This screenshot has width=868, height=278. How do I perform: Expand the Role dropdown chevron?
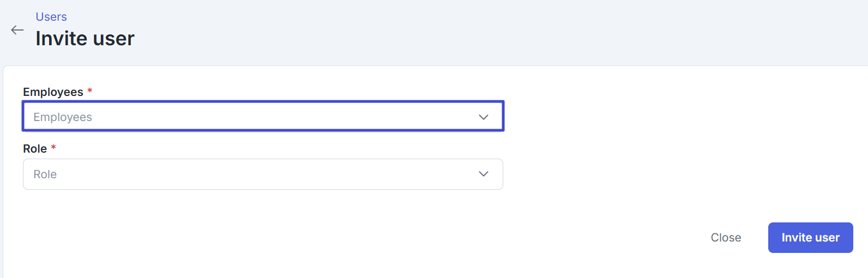coord(483,174)
